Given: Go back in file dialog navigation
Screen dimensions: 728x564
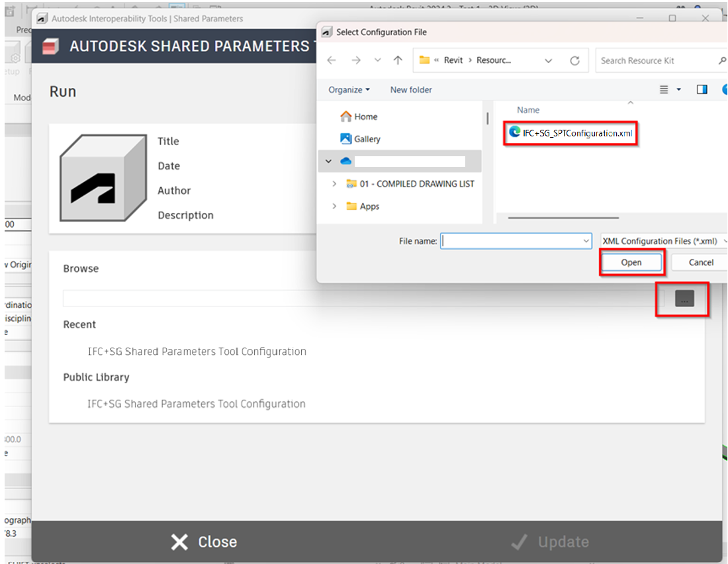Looking at the screenshot, I should [x=332, y=60].
